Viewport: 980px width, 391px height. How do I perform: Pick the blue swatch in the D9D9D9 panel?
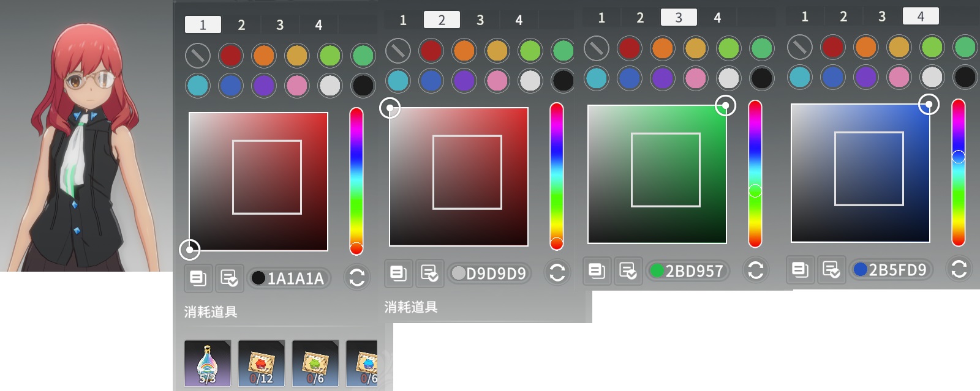pos(431,81)
